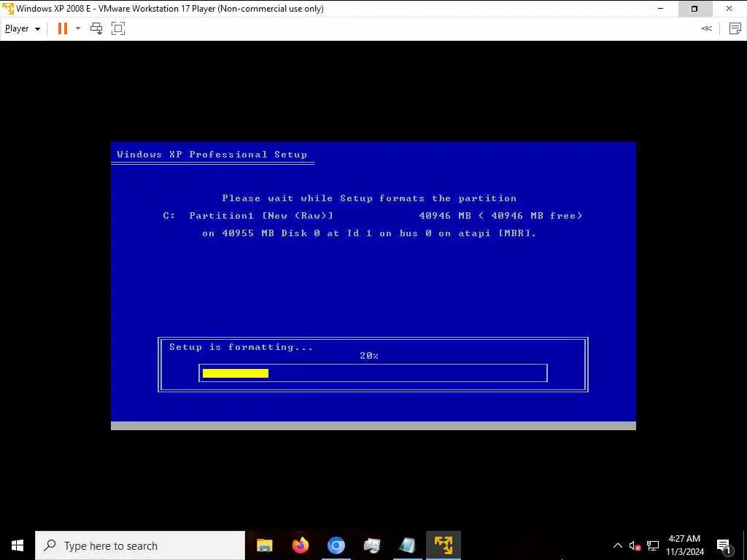Click the muted volume tray icon

tap(635, 545)
